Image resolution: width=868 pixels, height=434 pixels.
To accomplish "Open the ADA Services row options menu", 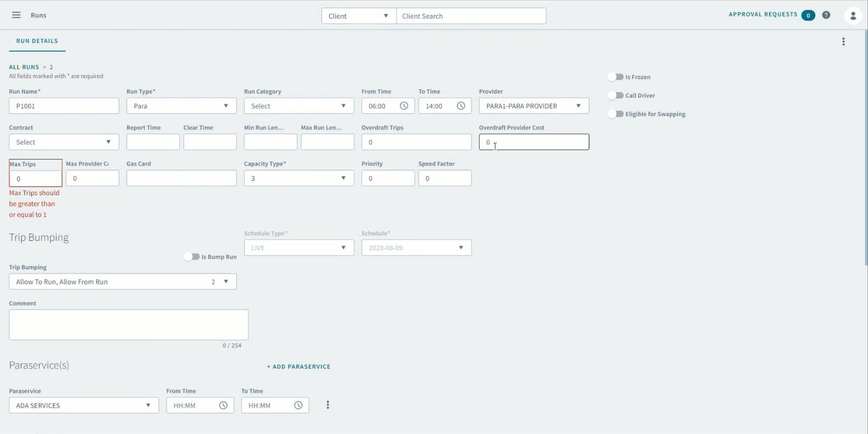I will click(x=328, y=405).
